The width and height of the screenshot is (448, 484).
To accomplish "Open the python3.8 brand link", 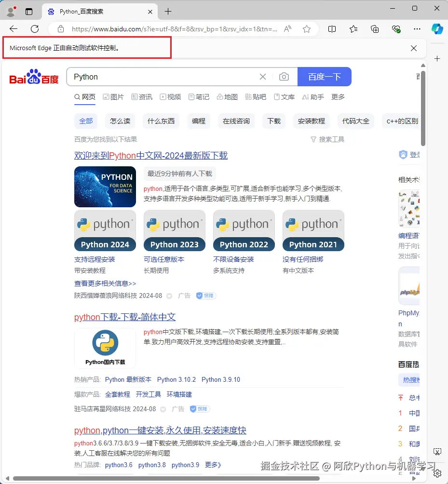I will 152,465.
